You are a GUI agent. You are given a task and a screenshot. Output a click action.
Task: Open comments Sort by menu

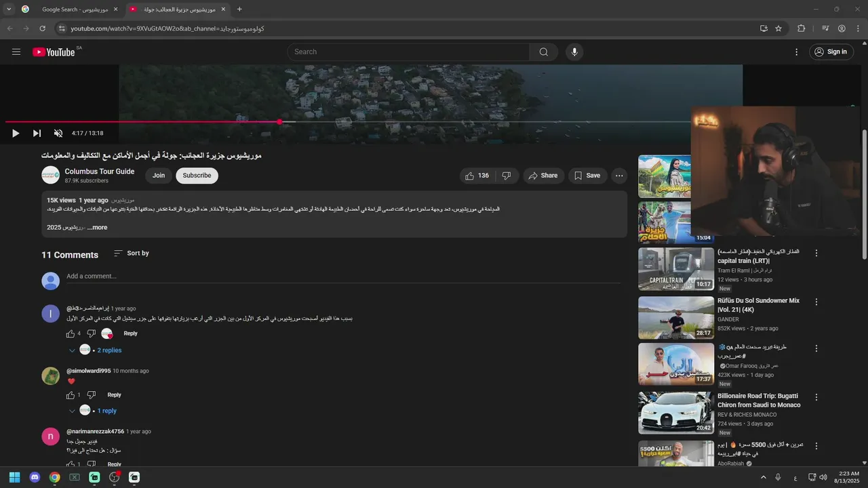[x=132, y=253]
